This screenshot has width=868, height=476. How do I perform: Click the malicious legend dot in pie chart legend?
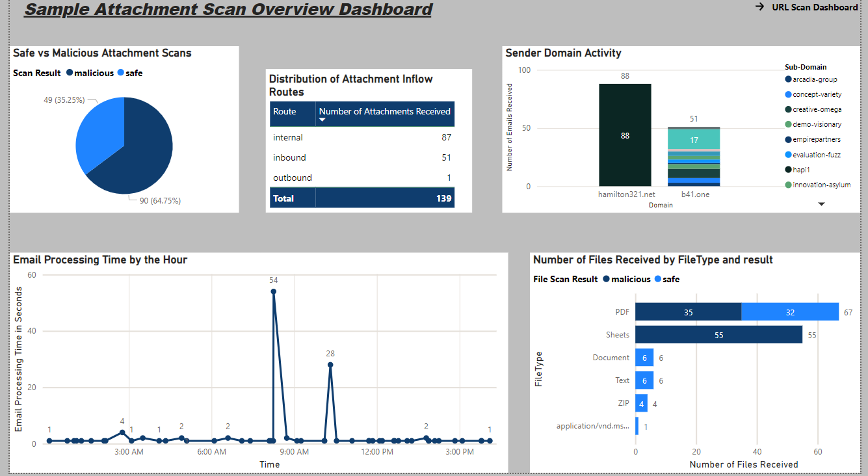coord(69,73)
